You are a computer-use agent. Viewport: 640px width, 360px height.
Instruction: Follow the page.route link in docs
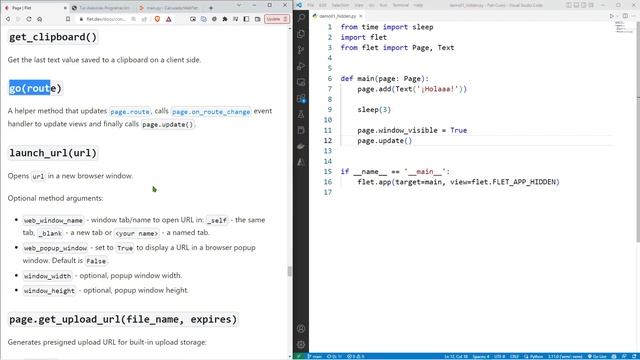(x=130, y=111)
